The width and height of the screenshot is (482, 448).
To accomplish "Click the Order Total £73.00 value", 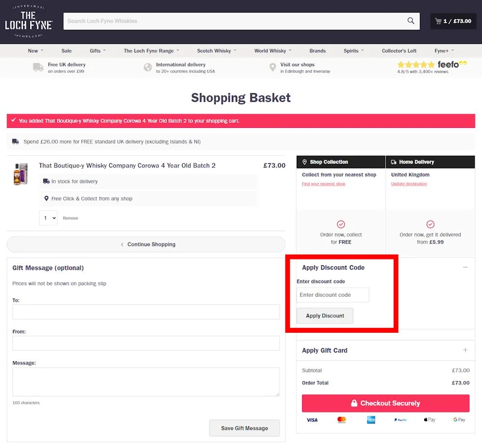I will pyautogui.click(x=460, y=383).
